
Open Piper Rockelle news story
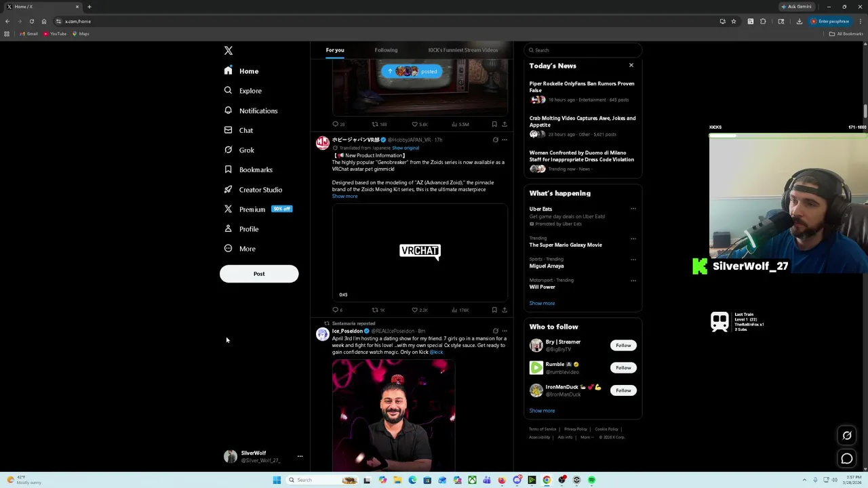583,93
